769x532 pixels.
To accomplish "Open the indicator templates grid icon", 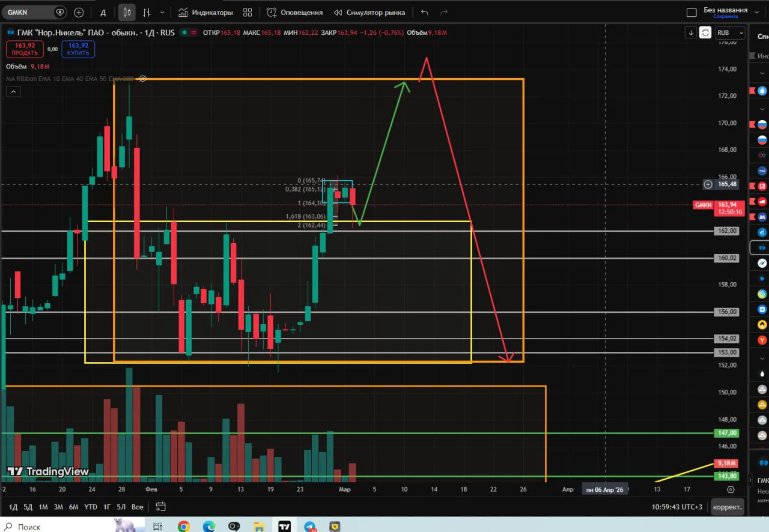I will [248, 12].
